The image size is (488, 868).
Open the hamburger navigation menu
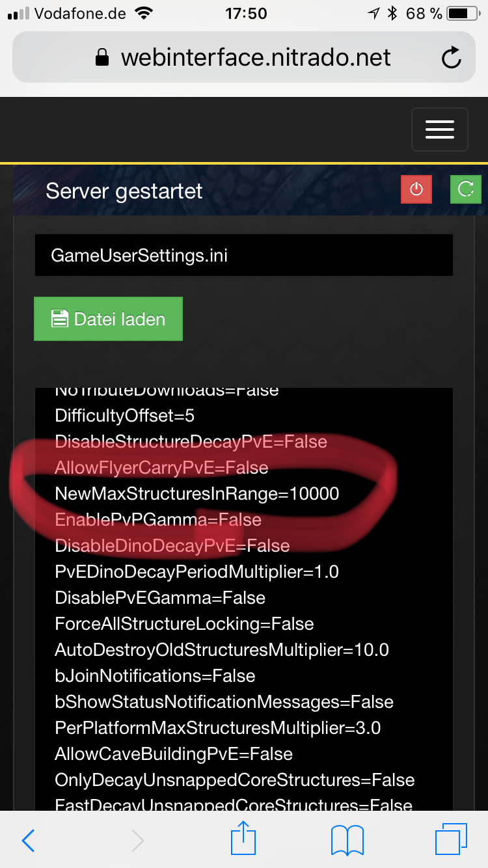tap(440, 129)
